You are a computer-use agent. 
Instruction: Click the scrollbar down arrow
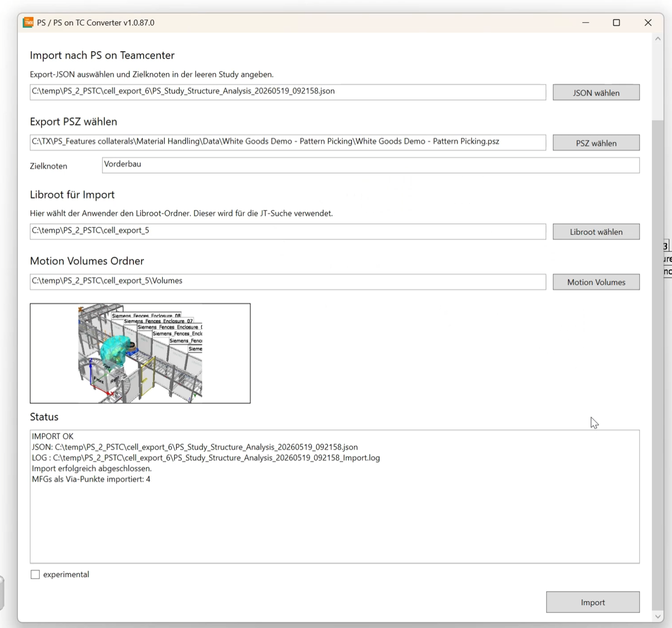click(657, 616)
